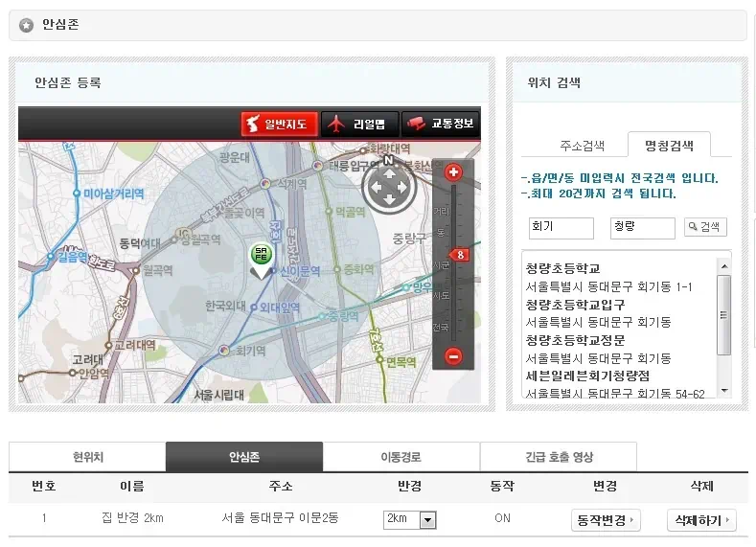Click the 검색 search button
Viewport: 756px width, 547px height.
[705, 226]
